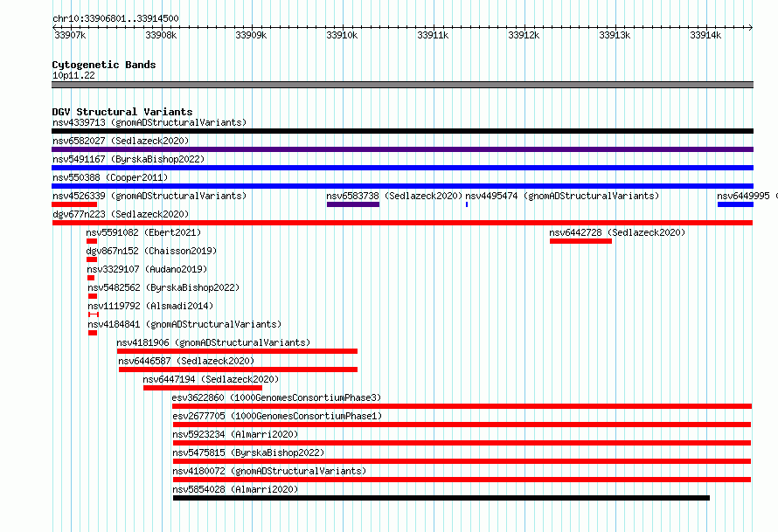Click the red nsv5591082 variant bar

coord(92,241)
